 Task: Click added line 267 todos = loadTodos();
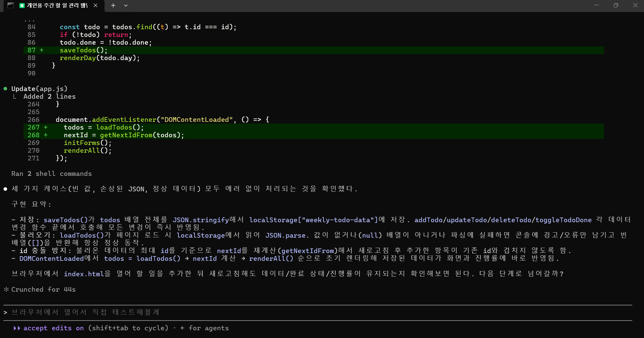(x=313, y=127)
